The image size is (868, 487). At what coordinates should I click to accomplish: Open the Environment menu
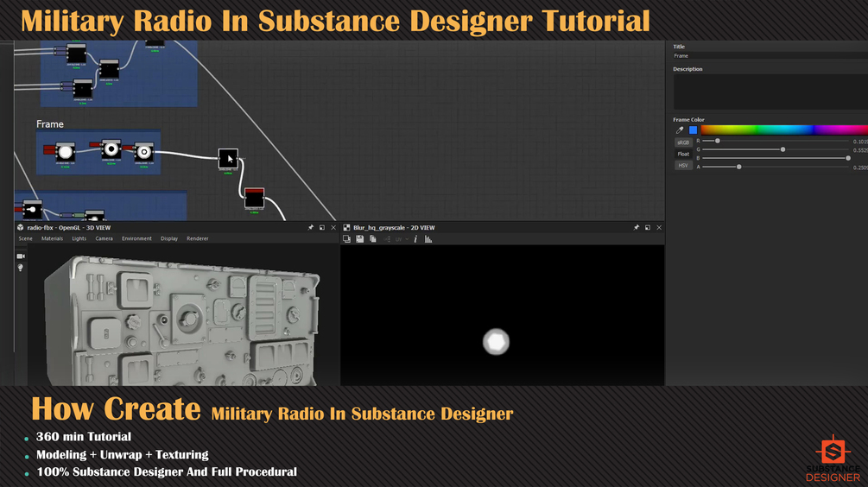tap(136, 238)
